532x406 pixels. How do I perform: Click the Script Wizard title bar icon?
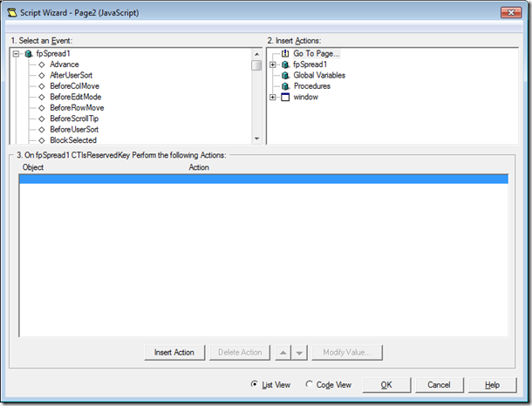(x=12, y=13)
